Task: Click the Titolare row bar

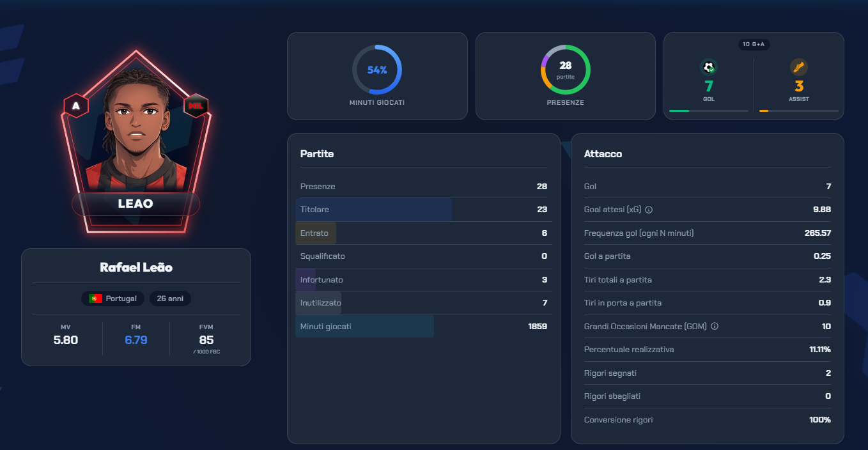Action: click(373, 210)
